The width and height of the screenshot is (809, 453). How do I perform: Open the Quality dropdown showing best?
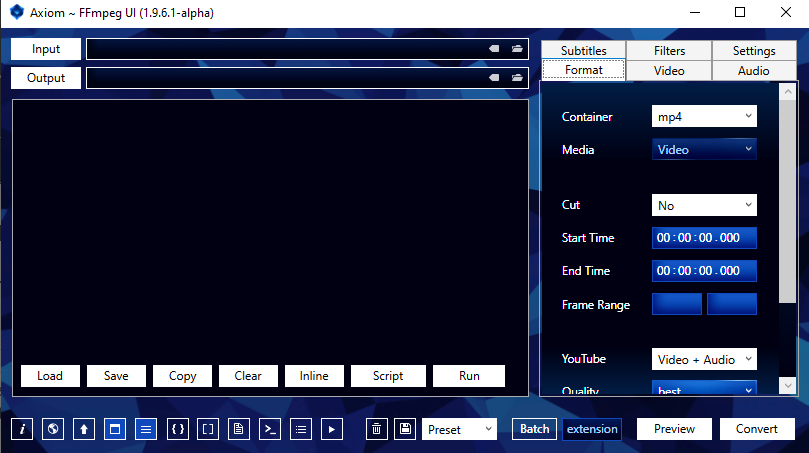tap(704, 388)
